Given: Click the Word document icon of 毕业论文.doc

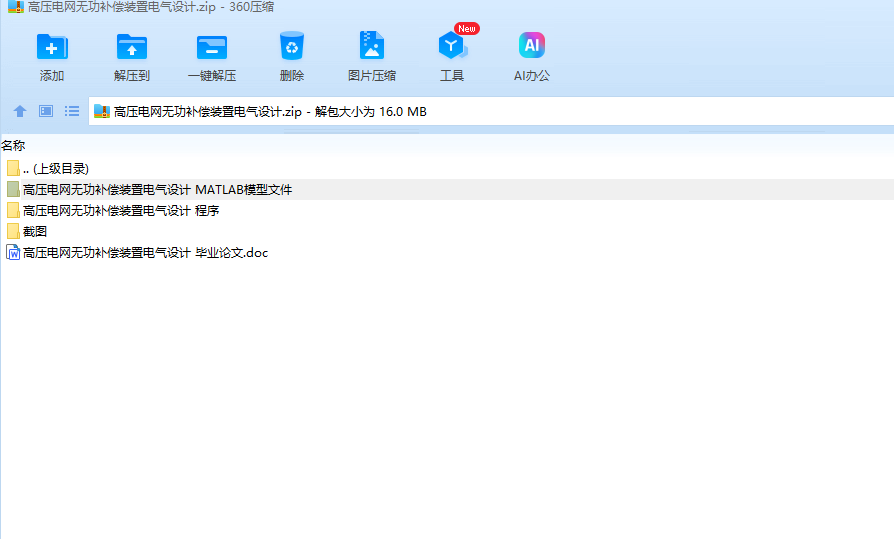Looking at the screenshot, I should 13,253.
